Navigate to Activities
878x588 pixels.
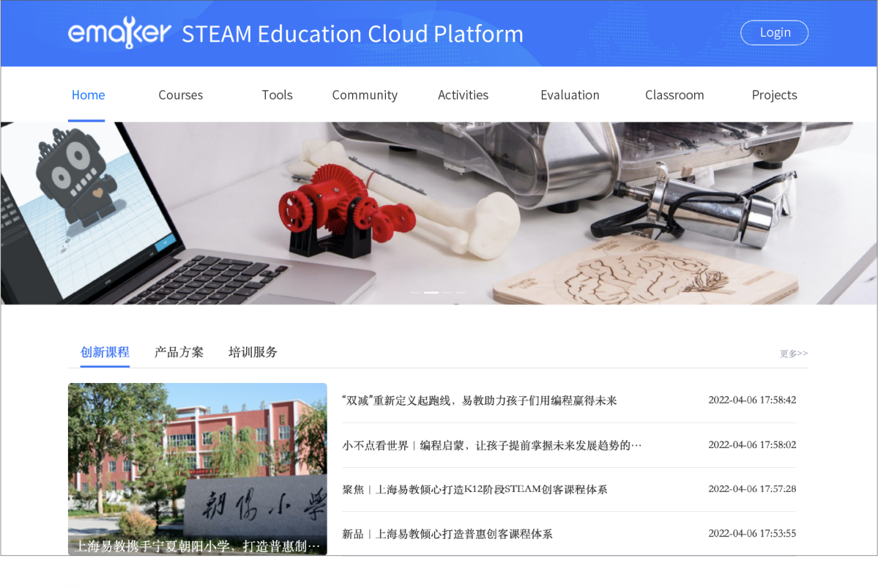tap(463, 95)
